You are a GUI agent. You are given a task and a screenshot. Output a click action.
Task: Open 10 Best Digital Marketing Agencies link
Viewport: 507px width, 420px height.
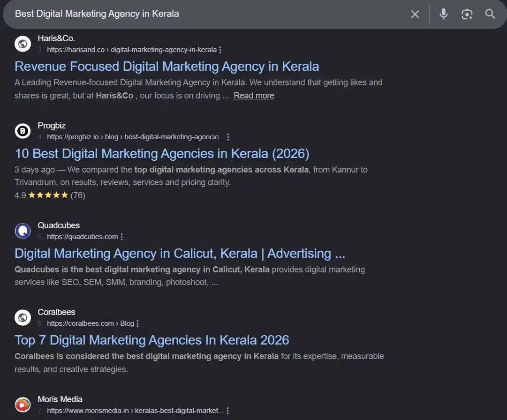pyautogui.click(x=162, y=153)
